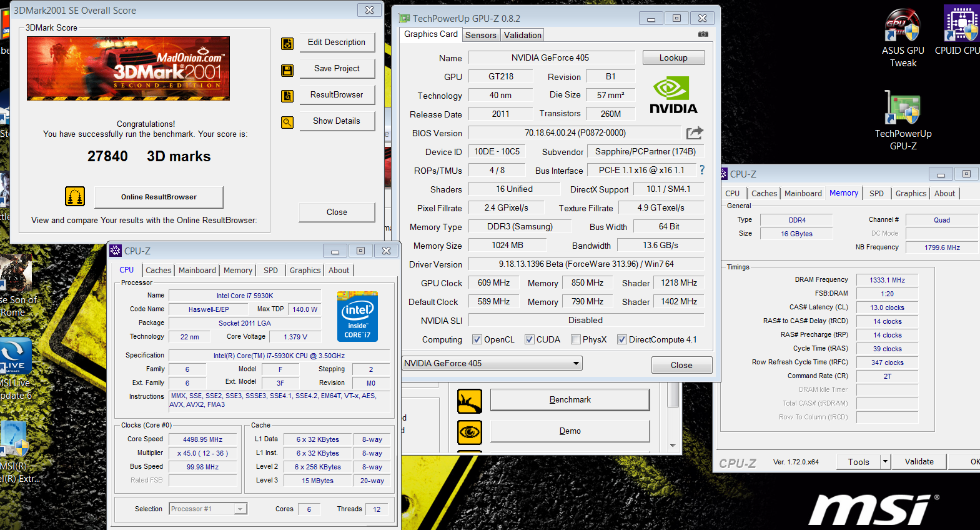Screen dimensions: 980x530
Task: Select the Graphics Card tab in GPU-Z
Action: (430, 34)
